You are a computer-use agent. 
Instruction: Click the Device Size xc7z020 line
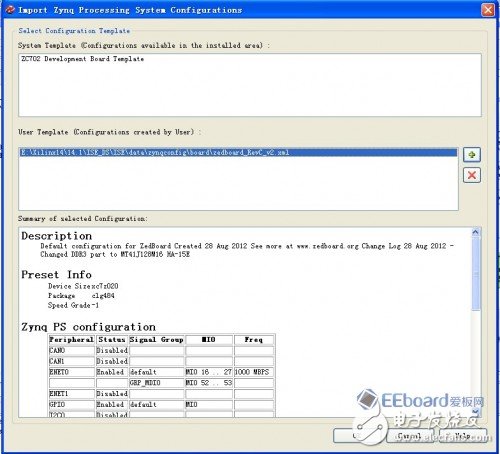[83, 286]
